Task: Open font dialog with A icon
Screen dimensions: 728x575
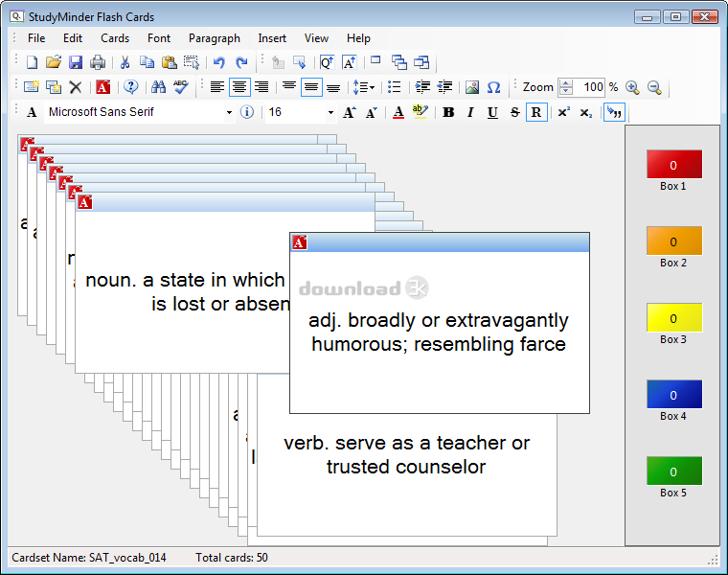Action: coord(32,112)
